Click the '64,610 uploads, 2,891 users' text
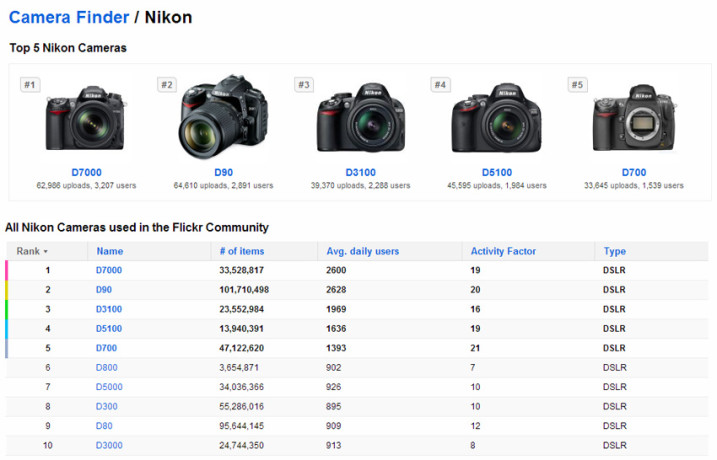Image resolution: width=717 pixels, height=460 pixels. 223,186
